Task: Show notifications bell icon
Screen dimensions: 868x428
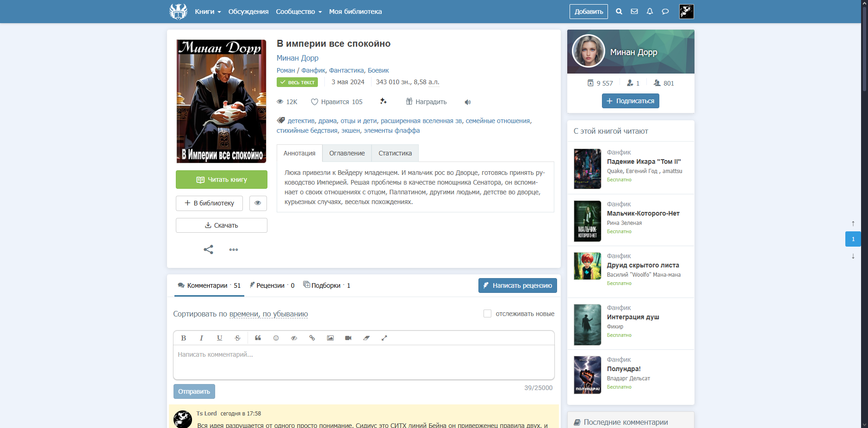Action: (650, 12)
